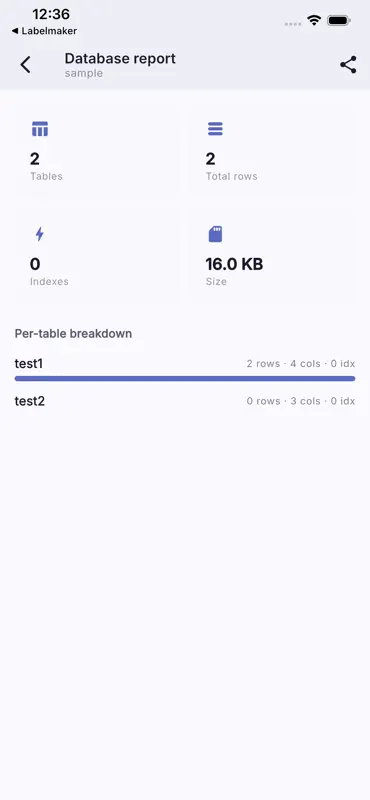The height and width of the screenshot is (800, 370).
Task: Click the test1 rows progress bar
Action: 185,379
